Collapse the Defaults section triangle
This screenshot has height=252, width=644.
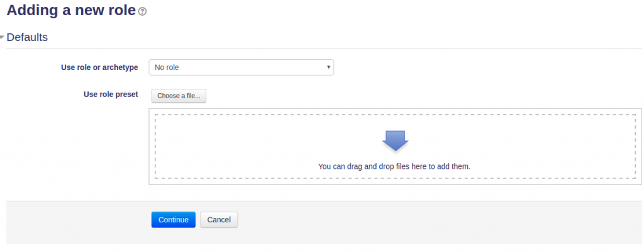click(x=2, y=37)
